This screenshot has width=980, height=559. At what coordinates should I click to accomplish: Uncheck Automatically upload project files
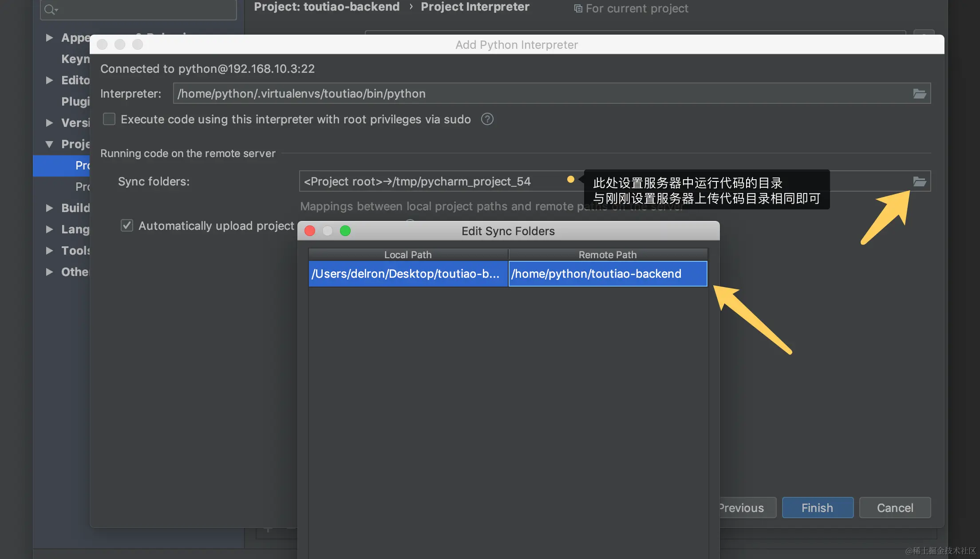pos(127,226)
